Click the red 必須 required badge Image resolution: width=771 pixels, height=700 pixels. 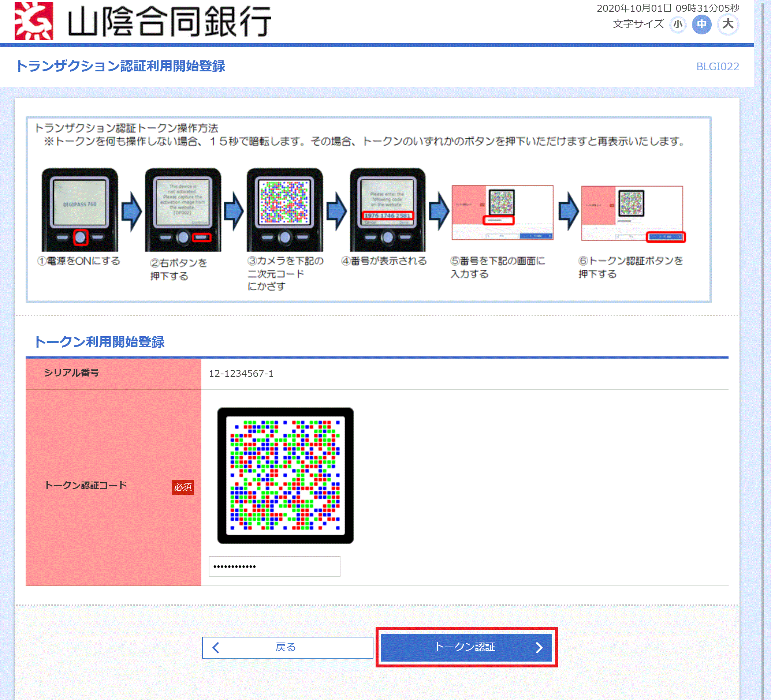click(184, 487)
